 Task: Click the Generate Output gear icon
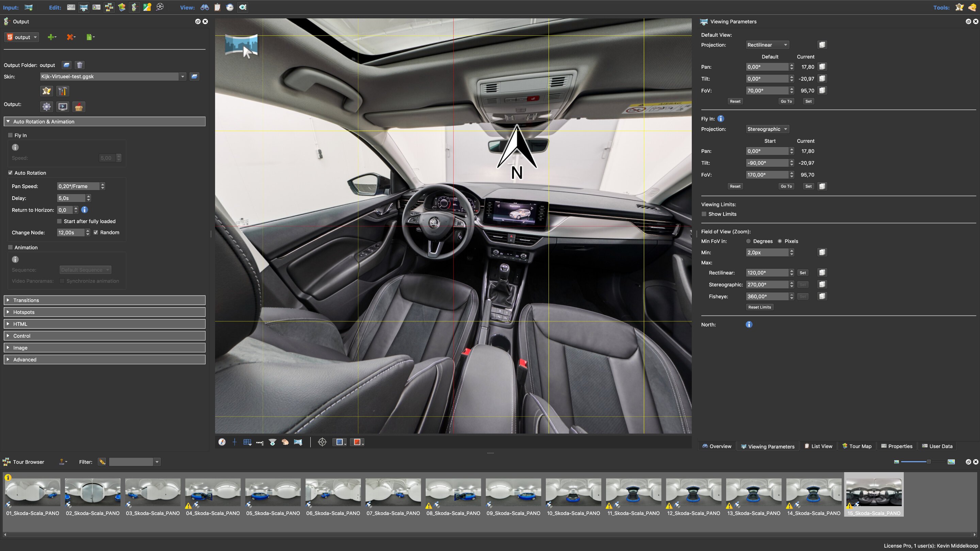[46, 107]
